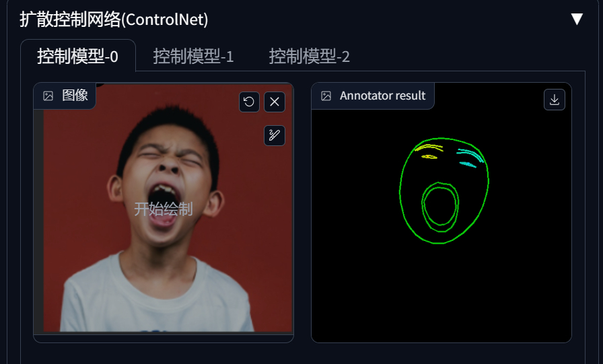The width and height of the screenshot is (603, 364).
Task: Download the annotator result image
Action: 554,100
